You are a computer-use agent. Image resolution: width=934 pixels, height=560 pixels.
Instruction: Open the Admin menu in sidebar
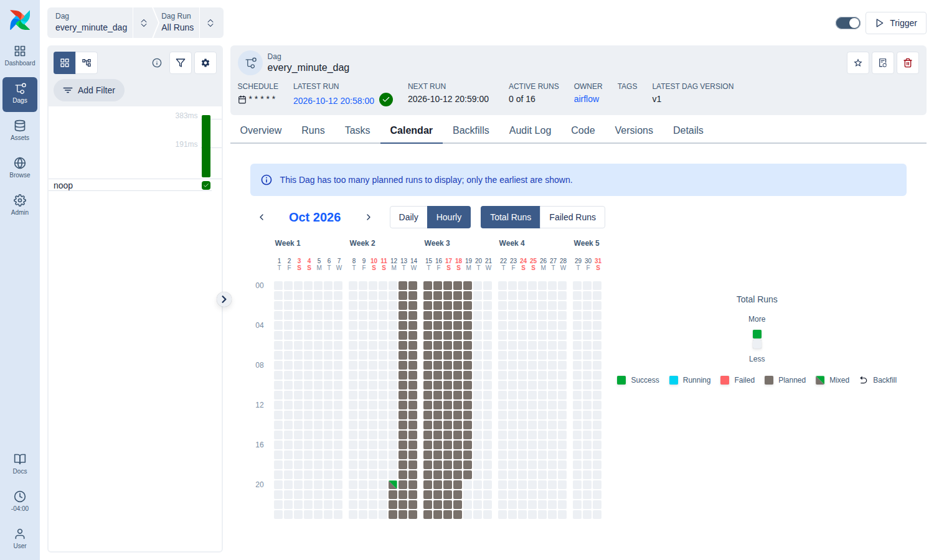pos(20,205)
